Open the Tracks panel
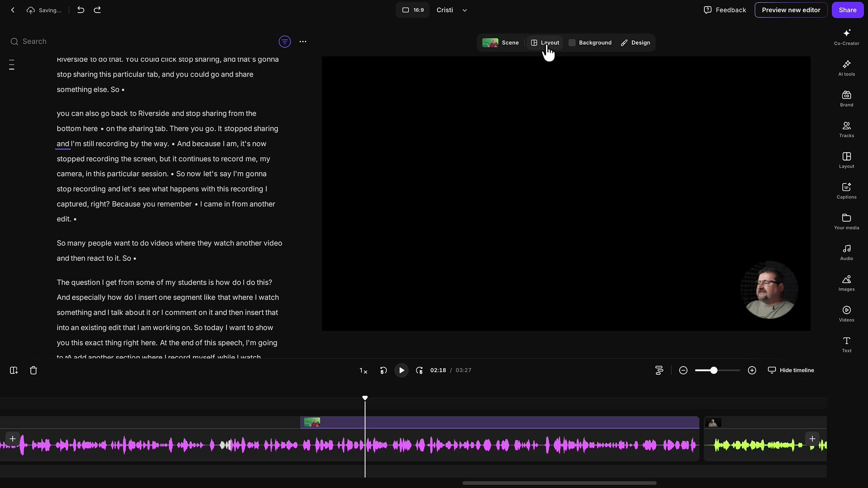This screenshot has width=868, height=488. pyautogui.click(x=846, y=130)
